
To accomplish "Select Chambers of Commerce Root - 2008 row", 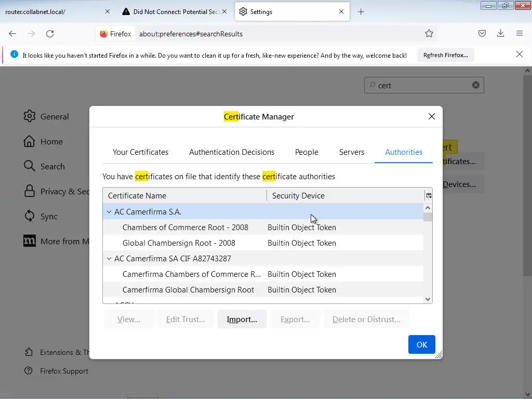I will (x=263, y=228).
